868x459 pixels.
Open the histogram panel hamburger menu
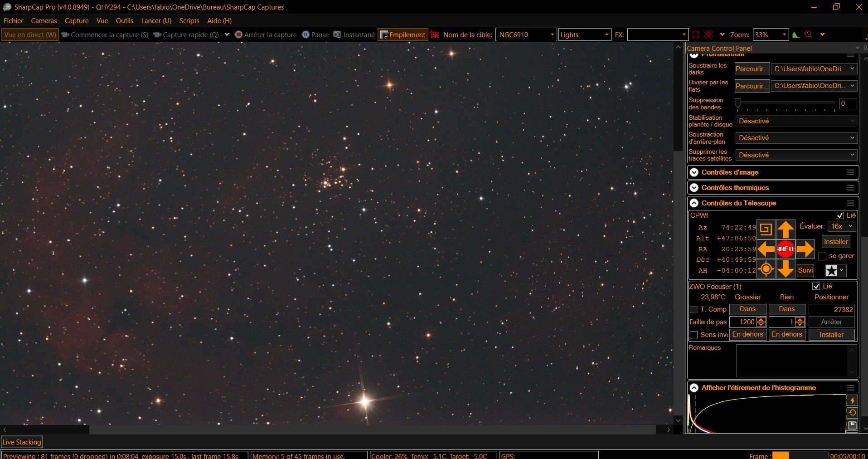click(x=850, y=388)
